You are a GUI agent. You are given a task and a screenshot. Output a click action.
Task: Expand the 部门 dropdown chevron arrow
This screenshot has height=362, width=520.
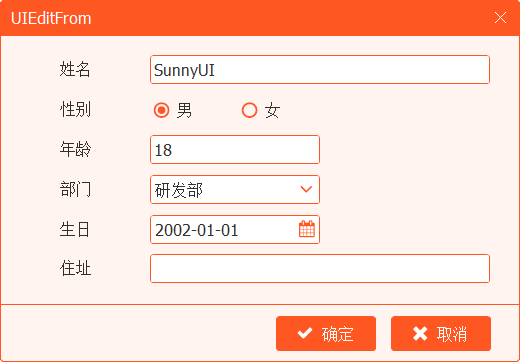pyautogui.click(x=306, y=189)
